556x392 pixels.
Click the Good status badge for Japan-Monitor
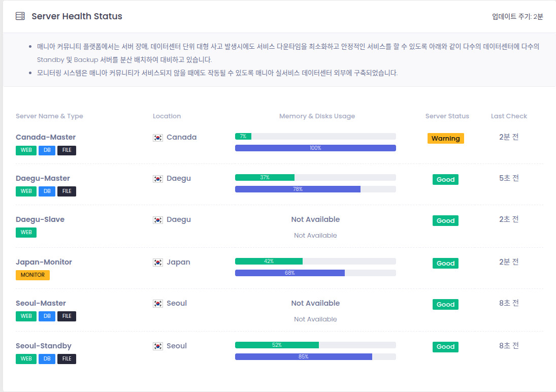coord(445,263)
